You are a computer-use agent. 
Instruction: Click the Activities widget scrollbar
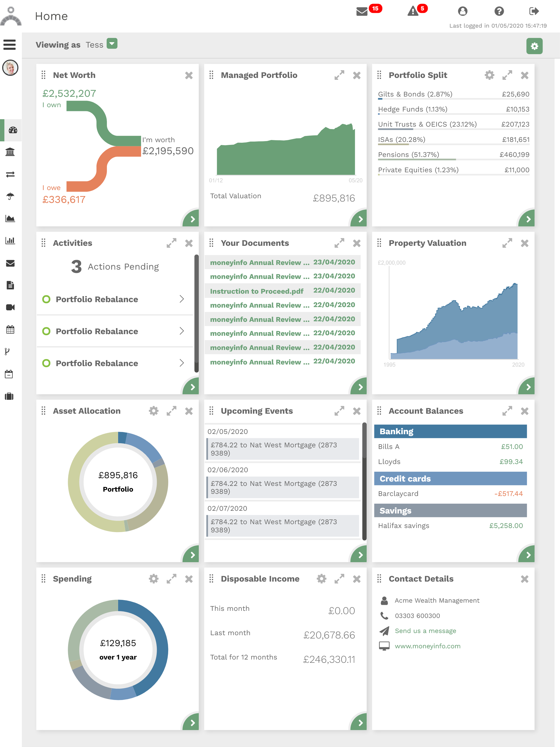click(x=196, y=313)
